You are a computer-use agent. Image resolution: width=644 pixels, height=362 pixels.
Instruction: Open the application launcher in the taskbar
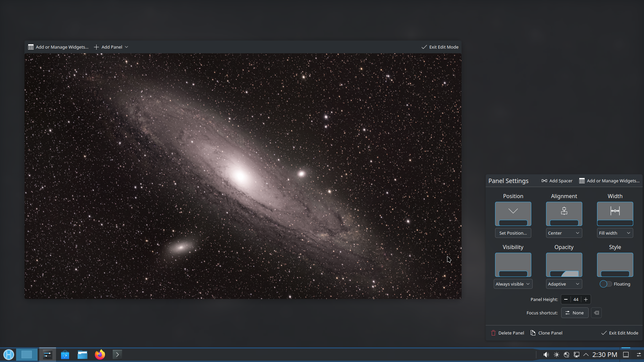click(x=9, y=355)
